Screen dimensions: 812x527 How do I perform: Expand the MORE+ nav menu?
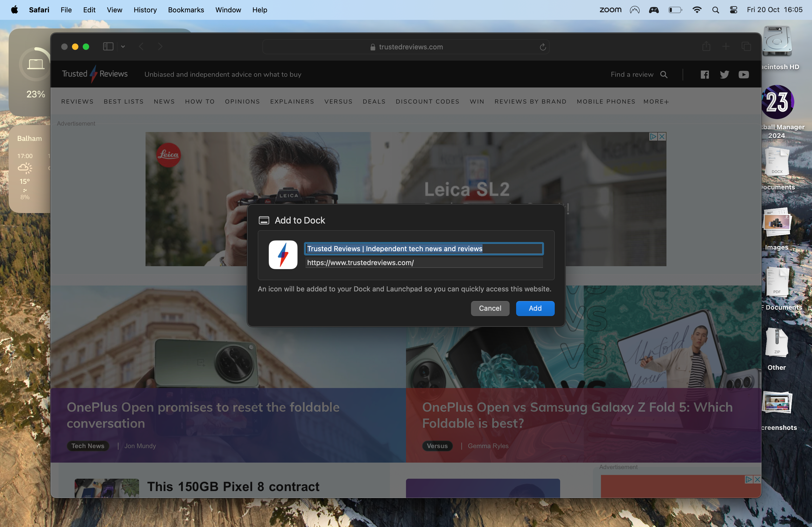click(656, 102)
